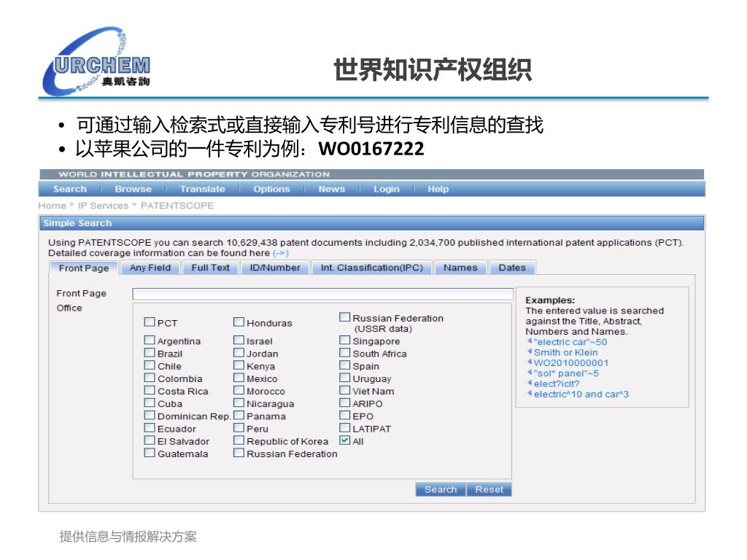Select the Front Page tab
The height and width of the screenshot is (560, 747).
[83, 268]
